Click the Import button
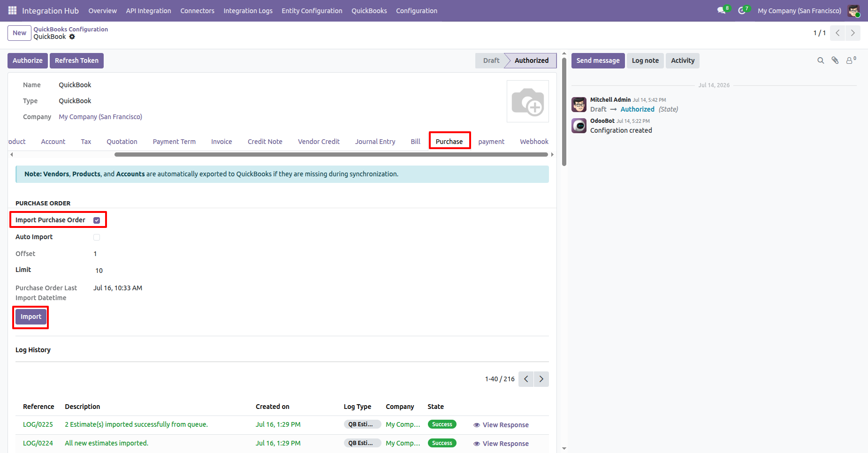The image size is (868, 453). click(31, 317)
